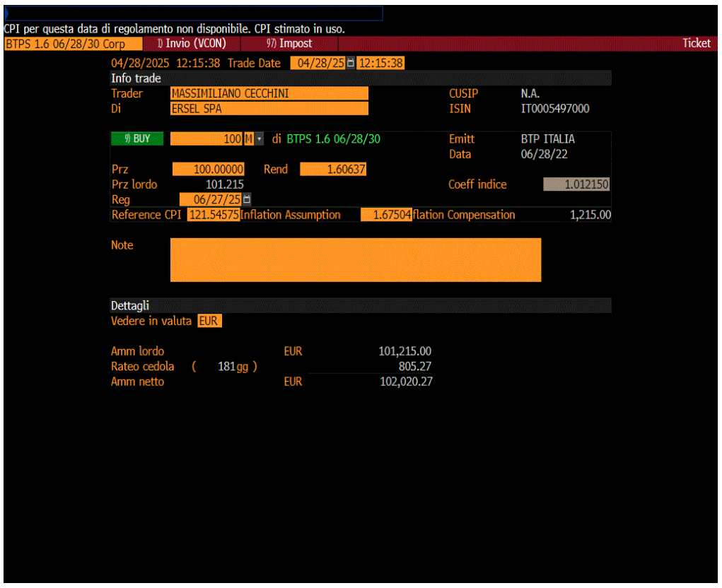The height and width of the screenshot is (588, 722).
Task: Open the Trade Date calendar picker icon
Action: (x=351, y=63)
